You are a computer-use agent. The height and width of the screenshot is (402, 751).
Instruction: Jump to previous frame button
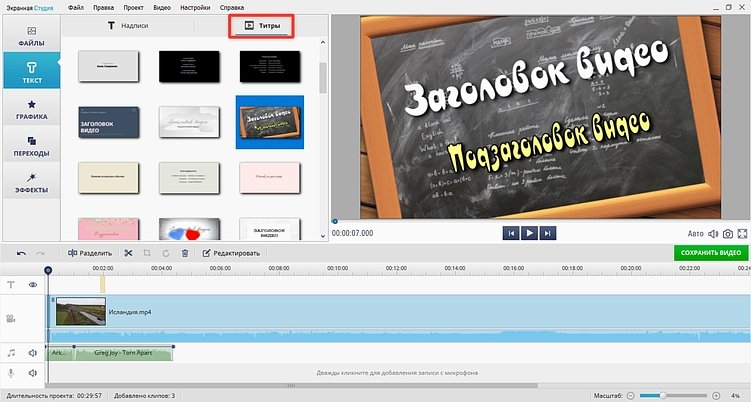[x=511, y=233]
